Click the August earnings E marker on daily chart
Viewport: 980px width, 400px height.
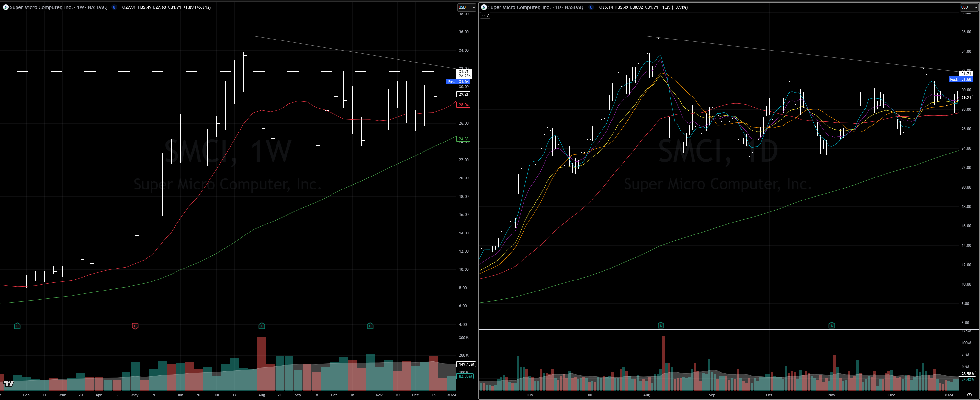[660, 326]
